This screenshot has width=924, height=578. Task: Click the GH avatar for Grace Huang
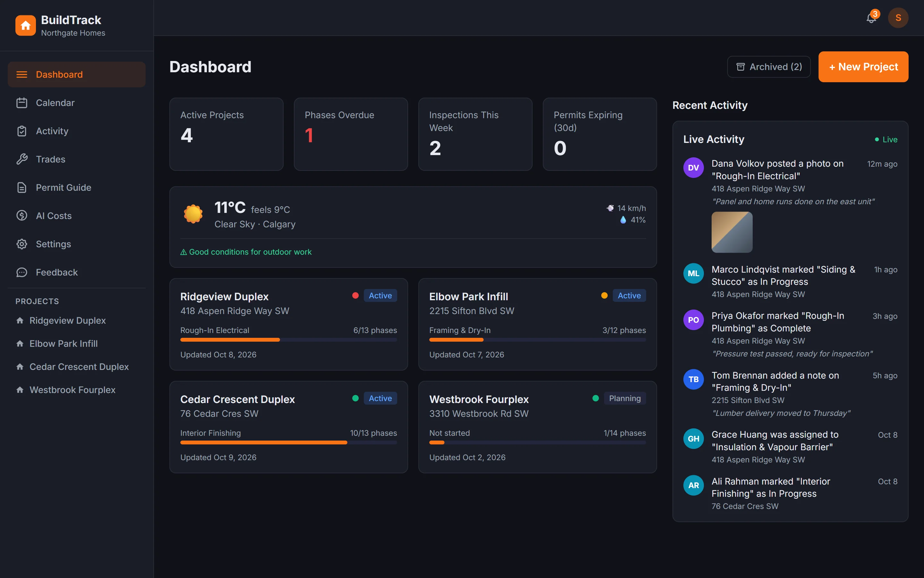(x=693, y=438)
